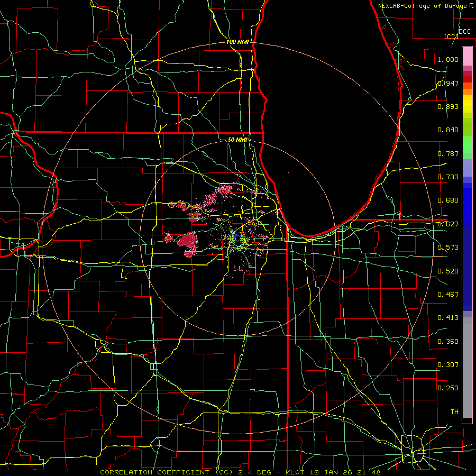Click the TH label near the scale bottom
The width and height of the screenshot is (476, 476).
(454, 412)
